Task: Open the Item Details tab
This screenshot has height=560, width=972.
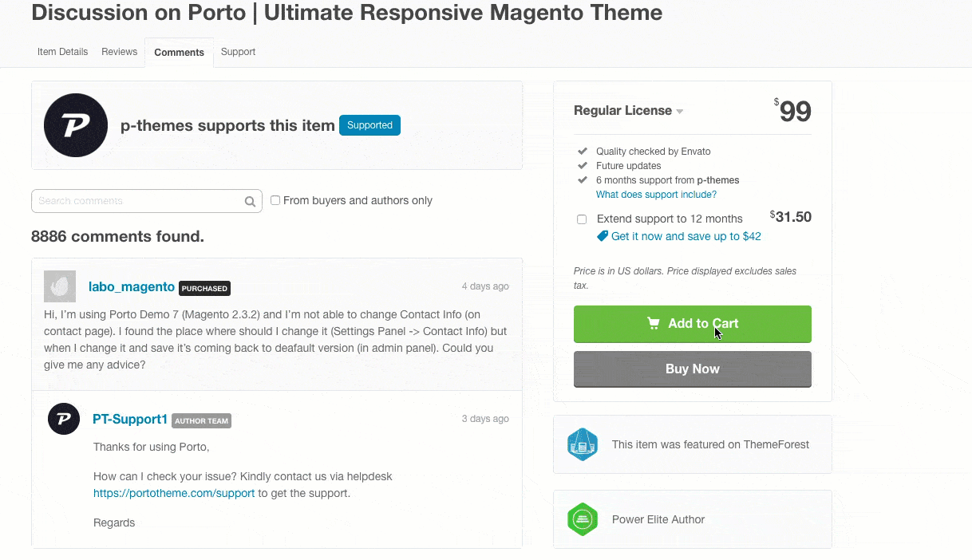Action: [x=62, y=52]
